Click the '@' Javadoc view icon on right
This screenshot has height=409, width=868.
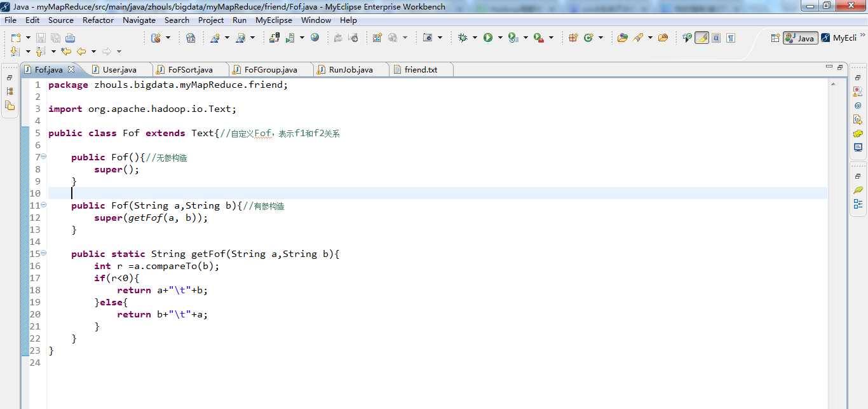pyautogui.click(x=858, y=106)
